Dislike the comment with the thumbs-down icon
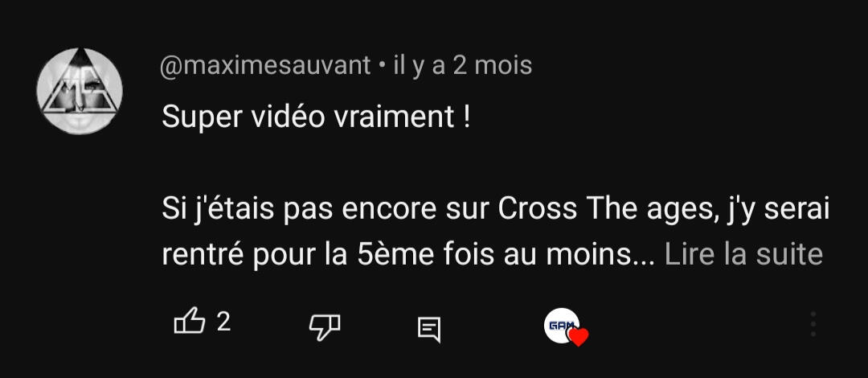Screen dimensions: 868x378 click(x=325, y=327)
